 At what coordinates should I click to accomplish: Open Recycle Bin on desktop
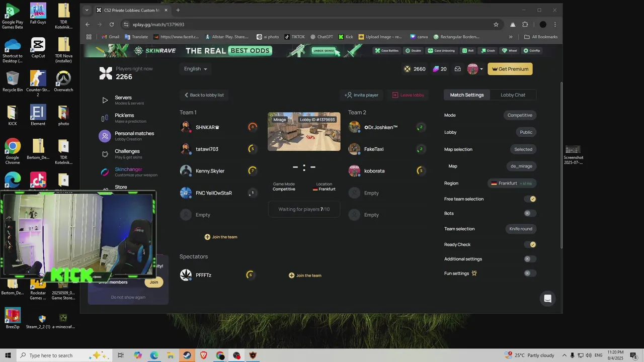[x=13, y=81]
